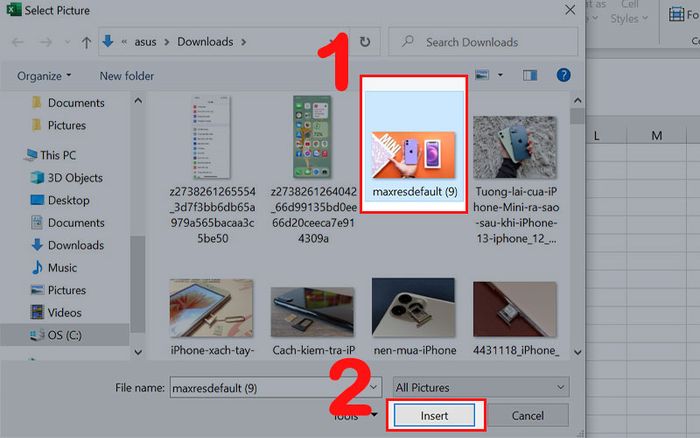Create a New folder

pyautogui.click(x=127, y=76)
